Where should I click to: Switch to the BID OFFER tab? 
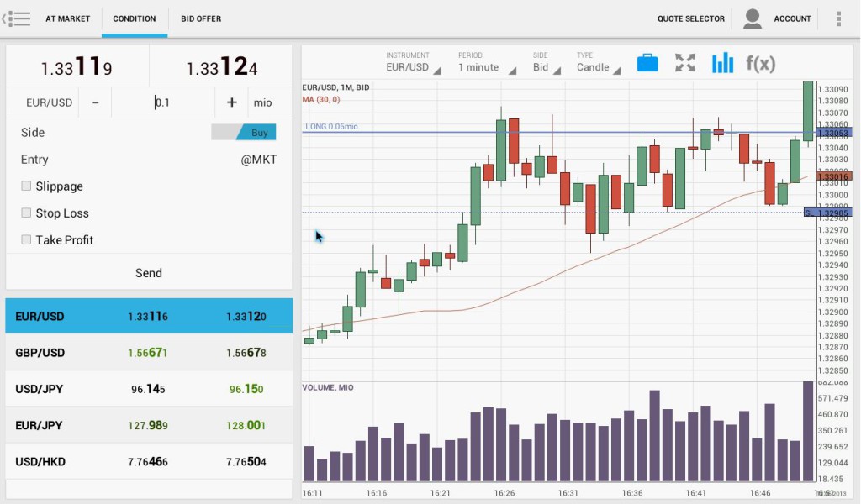201,18
